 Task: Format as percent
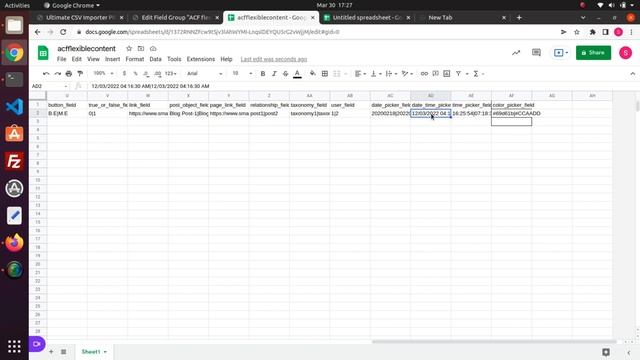(135, 73)
